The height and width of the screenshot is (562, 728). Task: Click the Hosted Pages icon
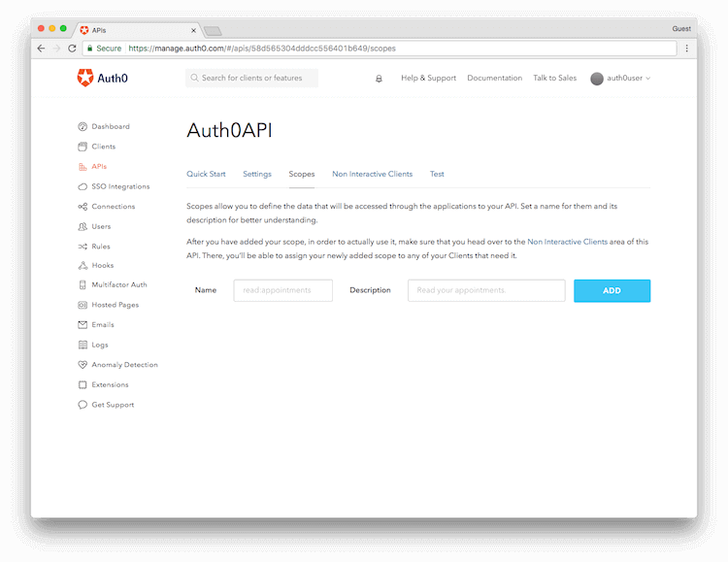(x=83, y=305)
